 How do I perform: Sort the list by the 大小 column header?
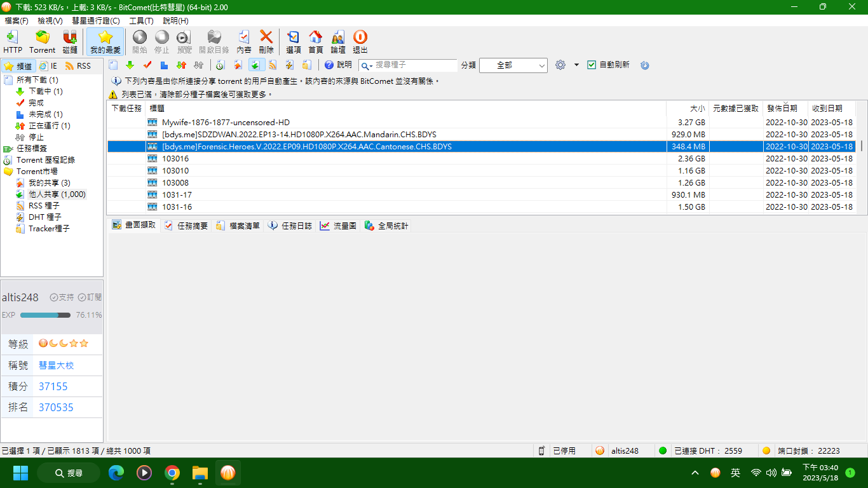(688, 109)
